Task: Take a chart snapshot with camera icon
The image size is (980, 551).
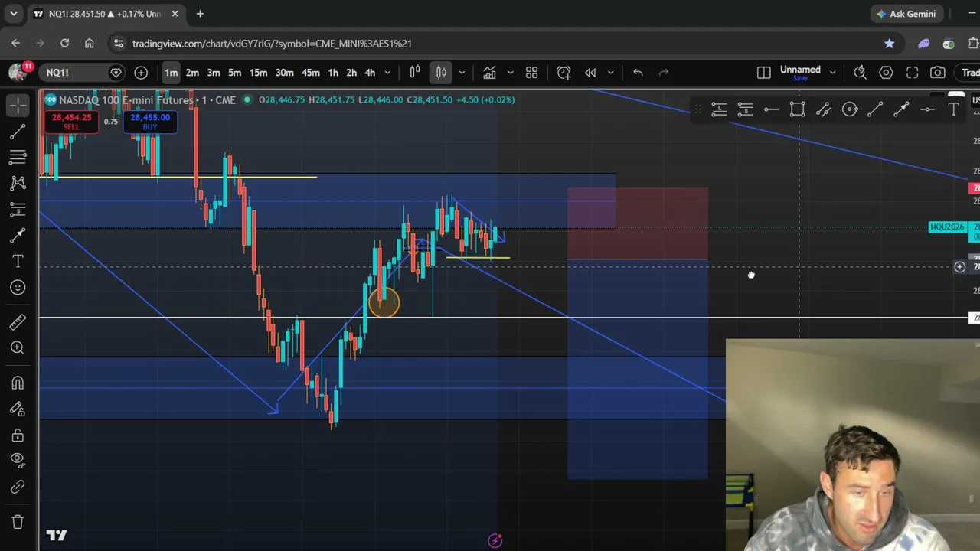Action: pyautogui.click(x=938, y=73)
